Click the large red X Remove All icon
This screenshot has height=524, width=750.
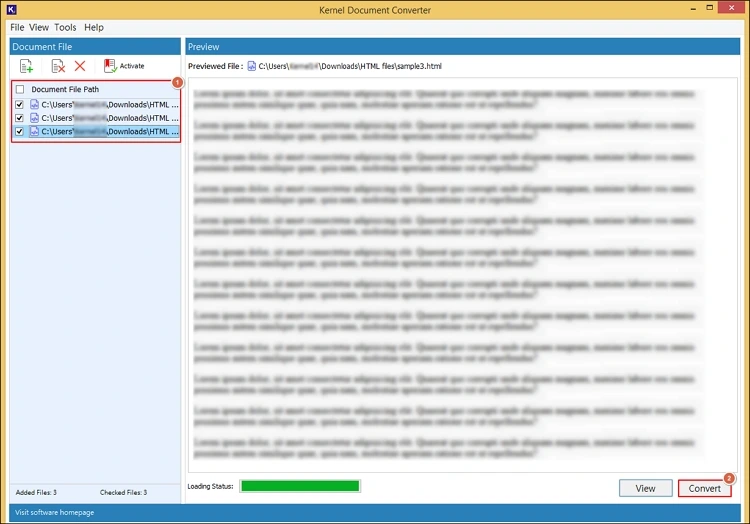(81, 66)
